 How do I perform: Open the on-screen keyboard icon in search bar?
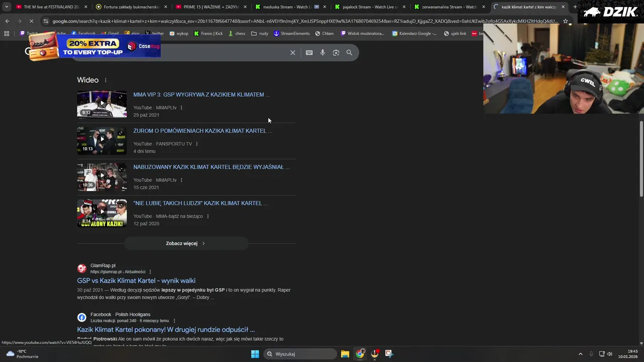[x=309, y=53]
